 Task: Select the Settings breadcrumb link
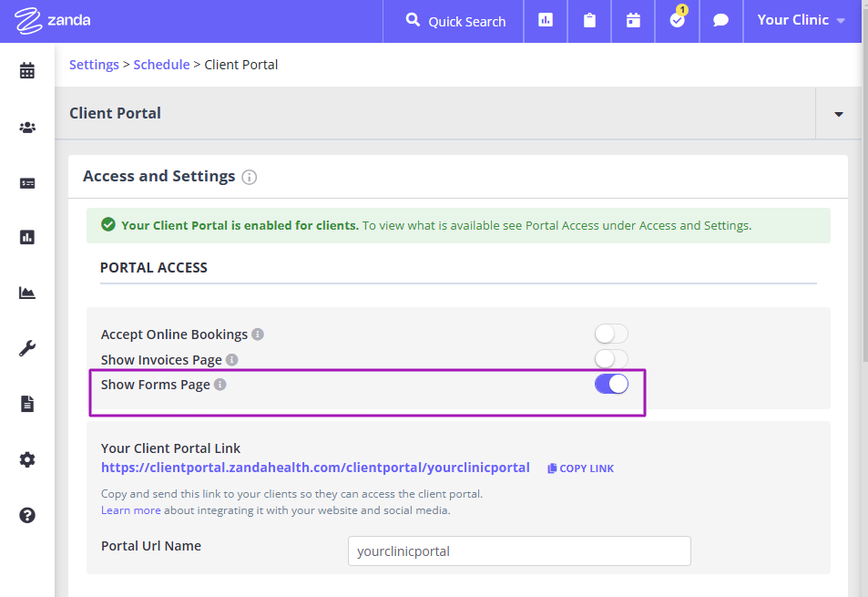(x=94, y=64)
